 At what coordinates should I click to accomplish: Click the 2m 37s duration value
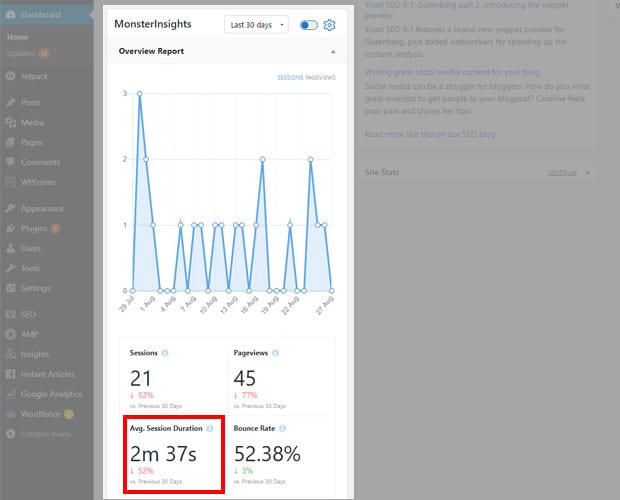point(163,454)
